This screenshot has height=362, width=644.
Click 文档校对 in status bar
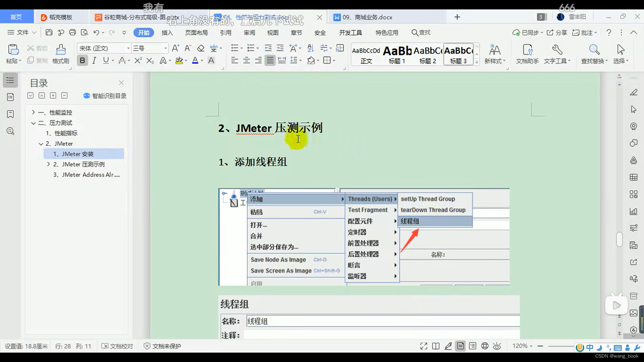(117, 346)
